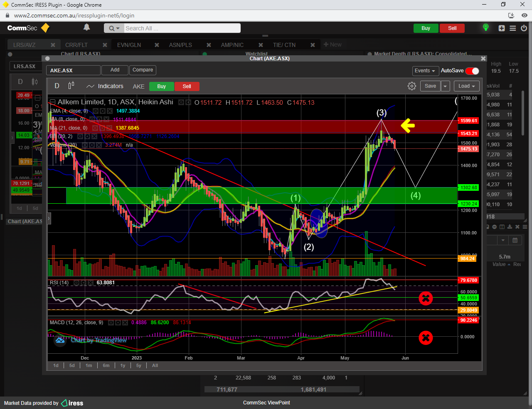Switch to the EVN/GLN tab

pyautogui.click(x=129, y=45)
